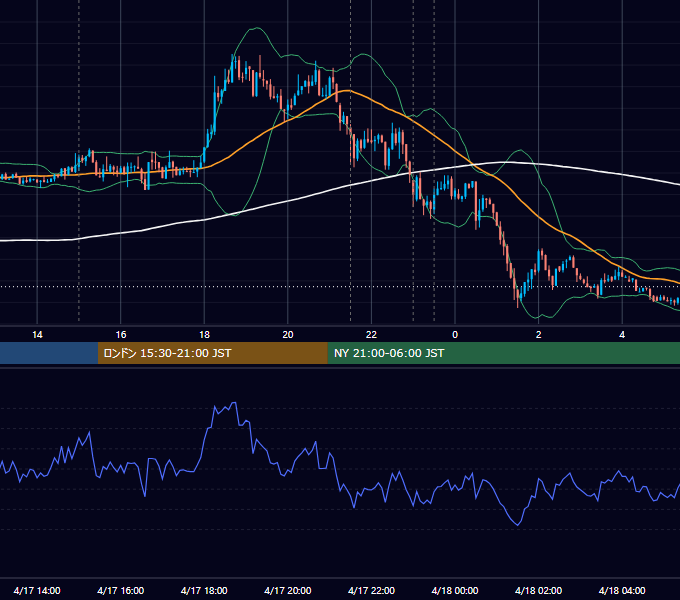Click the 4/18 04:00 date label
Screen dimensions: 680x600
point(622,590)
